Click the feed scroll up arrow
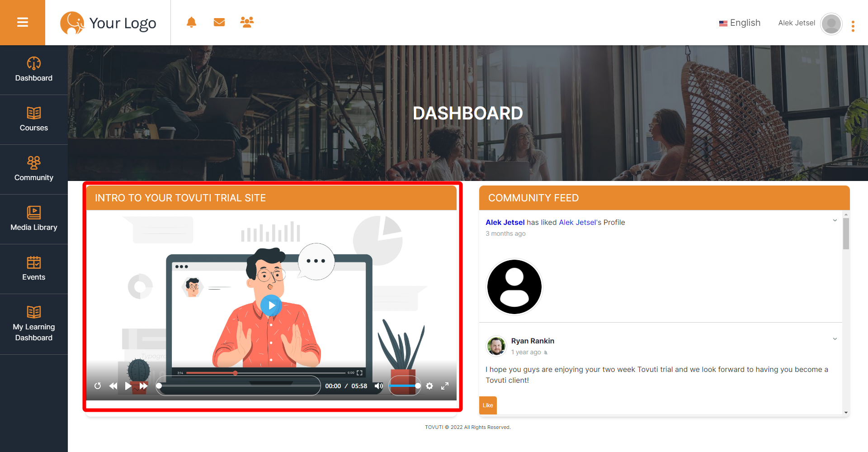Screen dimensions: 868x452 tap(846, 214)
